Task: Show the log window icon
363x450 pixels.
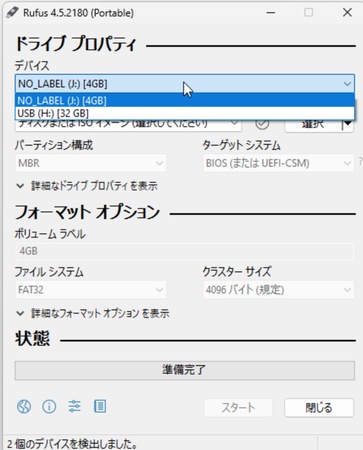Action: (100, 406)
